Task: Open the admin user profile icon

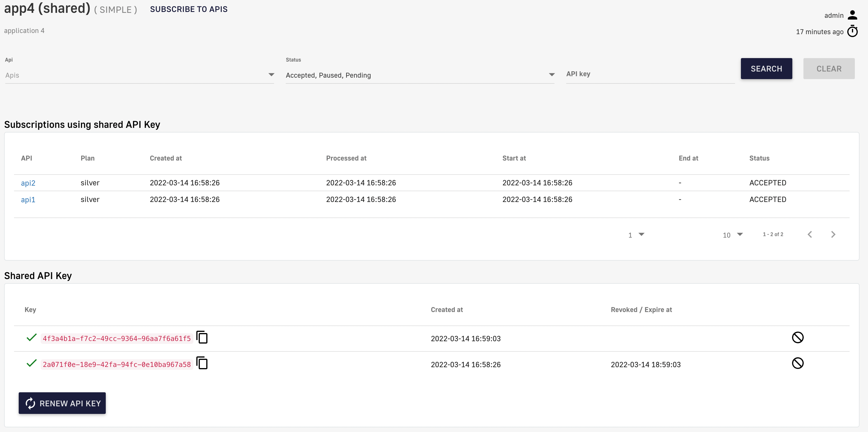Action: tap(853, 15)
